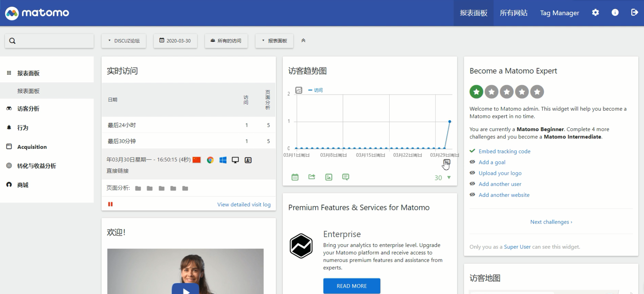This screenshot has width=644, height=294.
Task: Export chart as image icon
Action: (x=329, y=177)
